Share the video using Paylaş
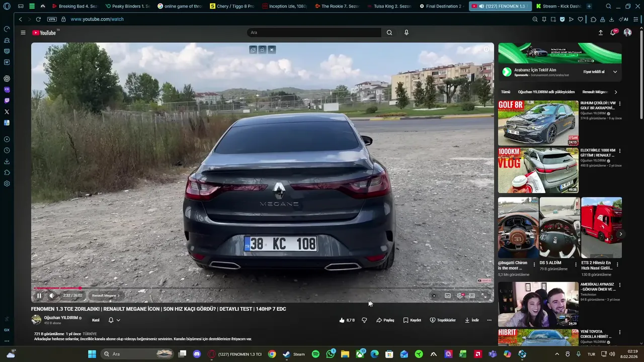644x362 pixels. pos(385,320)
